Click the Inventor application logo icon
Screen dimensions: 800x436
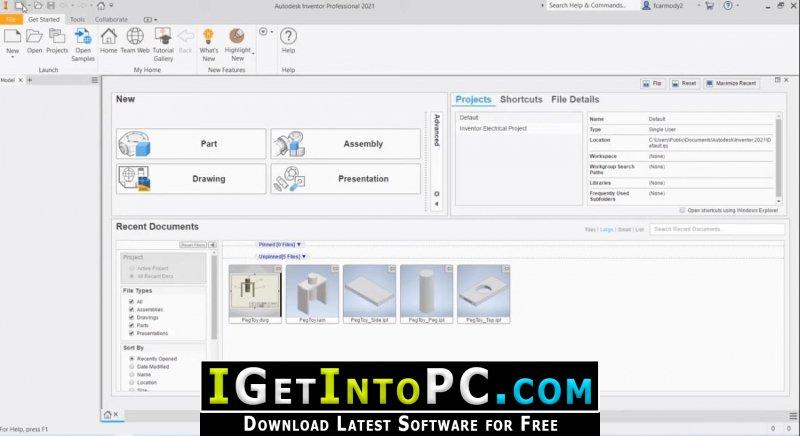coord(6,6)
